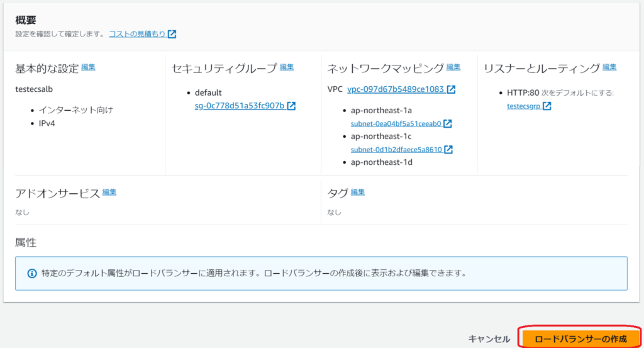Select なし under アドオンサービス
Screen dimensions: 644x348
pos(22,213)
